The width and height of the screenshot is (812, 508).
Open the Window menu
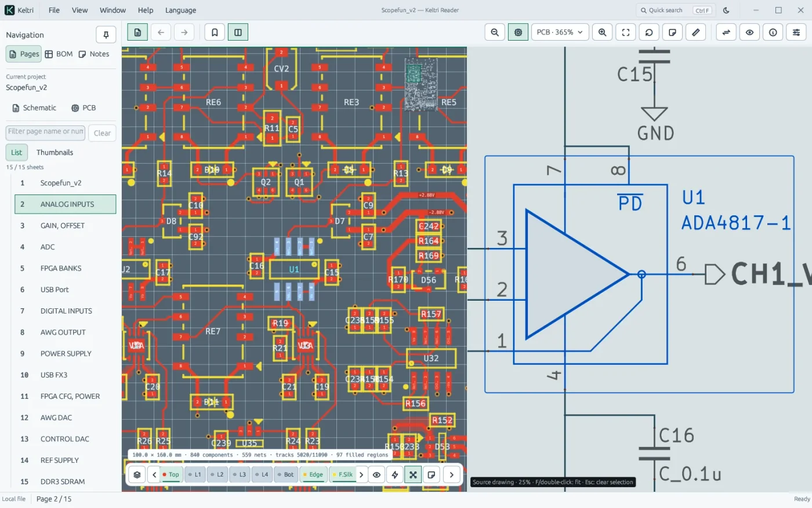[113, 10]
